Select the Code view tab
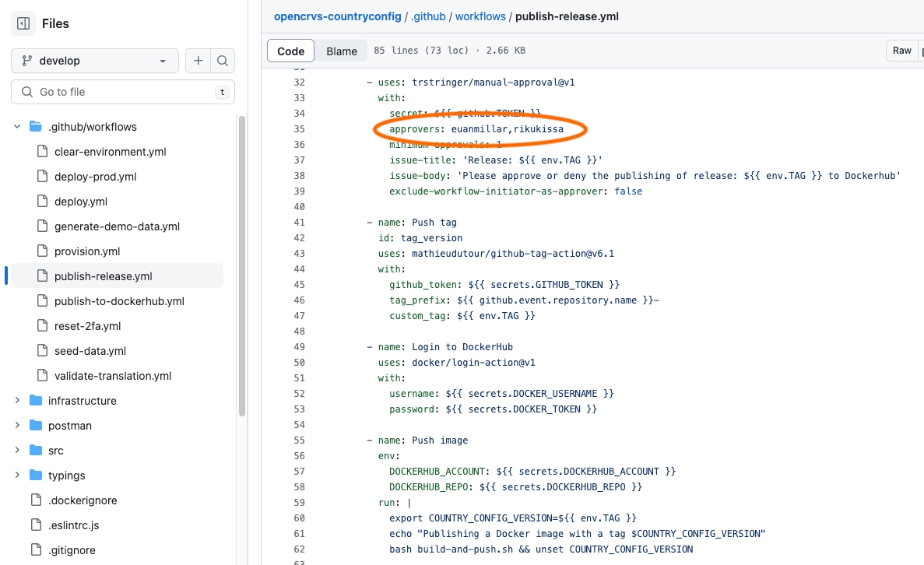Screen dimensions: 924x565 click(x=290, y=51)
